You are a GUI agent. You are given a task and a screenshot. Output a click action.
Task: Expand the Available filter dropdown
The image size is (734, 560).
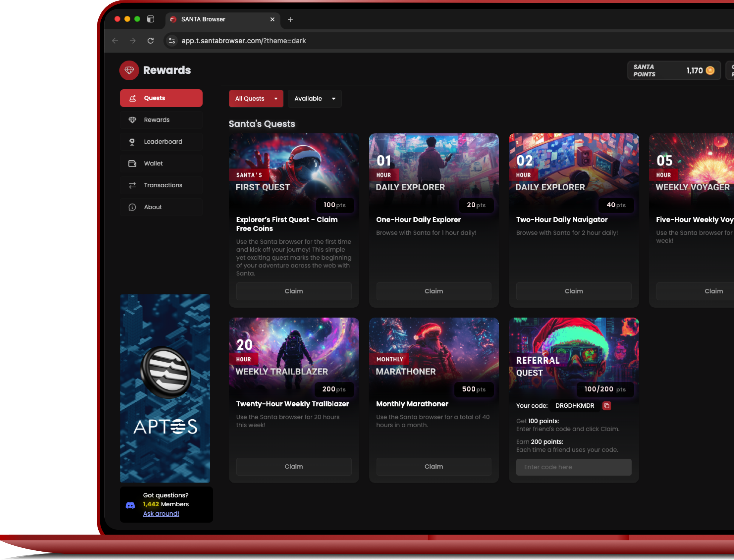click(x=314, y=99)
